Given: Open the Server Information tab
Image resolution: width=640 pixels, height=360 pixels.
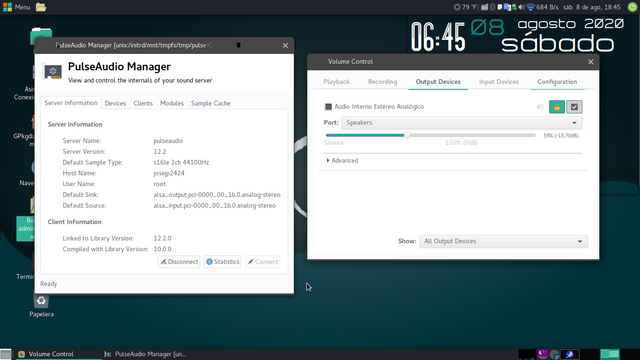Looking at the screenshot, I should 71,103.
